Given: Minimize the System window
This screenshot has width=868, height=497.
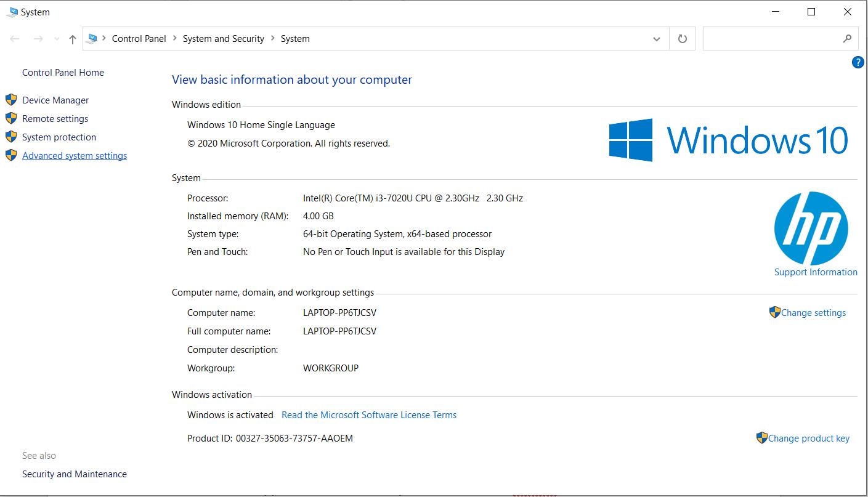Looking at the screenshot, I should click(x=775, y=12).
